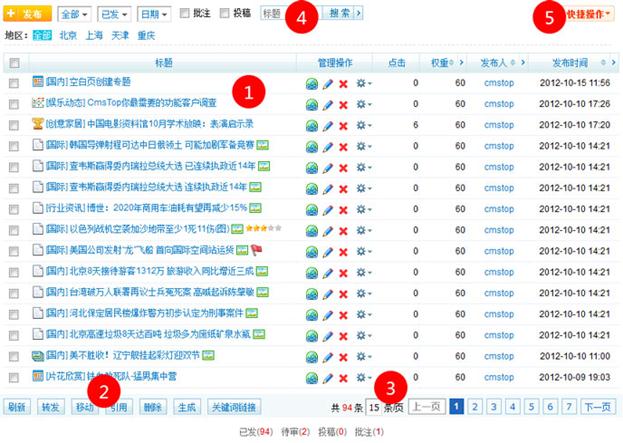Viewport: 623px width, 443px height.
Task: Delete the 台湾破万人联署 row with red X
Action: [x=343, y=294]
